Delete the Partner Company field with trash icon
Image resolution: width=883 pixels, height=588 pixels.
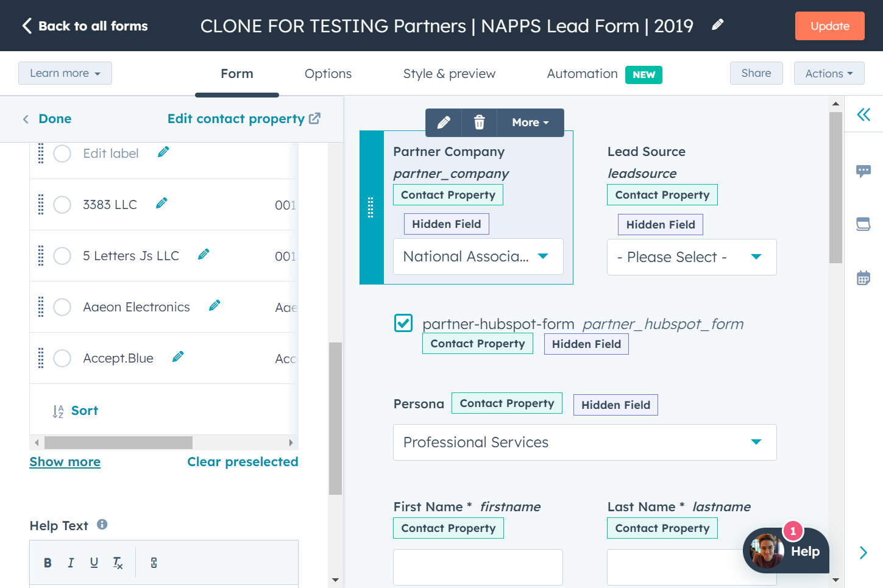(x=480, y=122)
